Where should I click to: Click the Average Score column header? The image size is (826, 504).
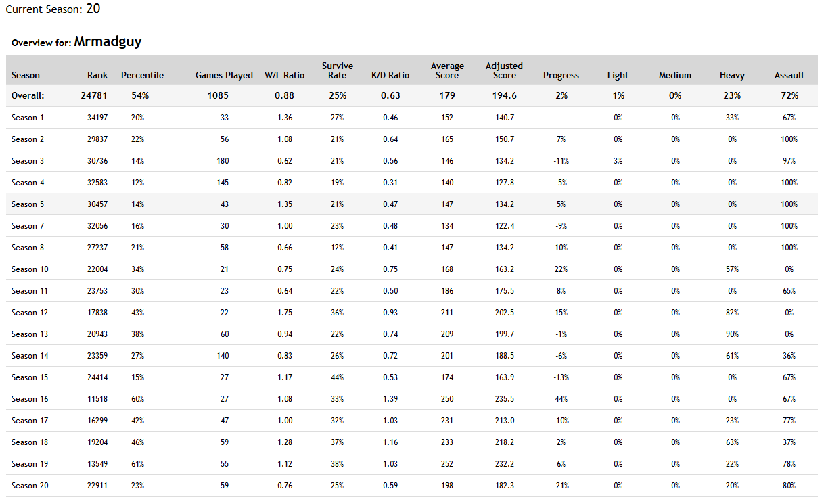click(x=447, y=70)
